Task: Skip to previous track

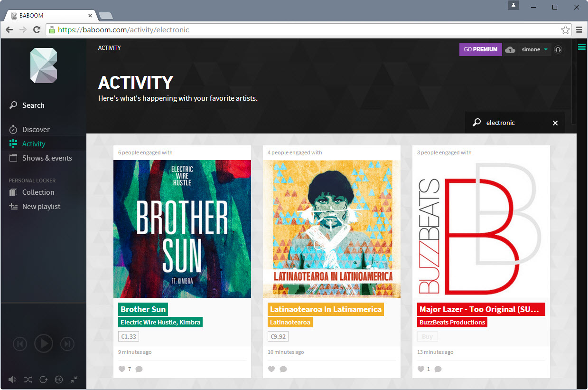Action: 19,343
